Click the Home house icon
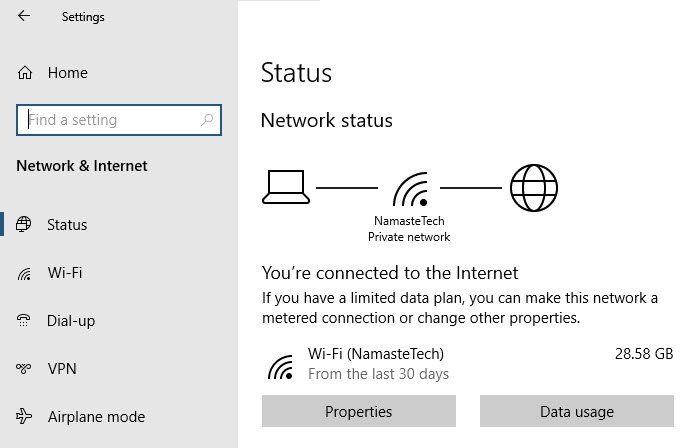 click(25, 72)
